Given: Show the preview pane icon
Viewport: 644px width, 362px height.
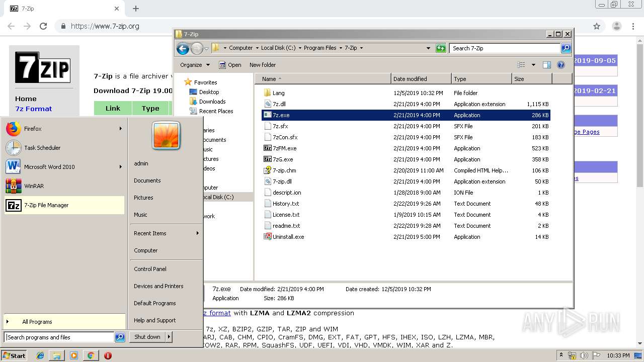Looking at the screenshot, I should coord(547,65).
